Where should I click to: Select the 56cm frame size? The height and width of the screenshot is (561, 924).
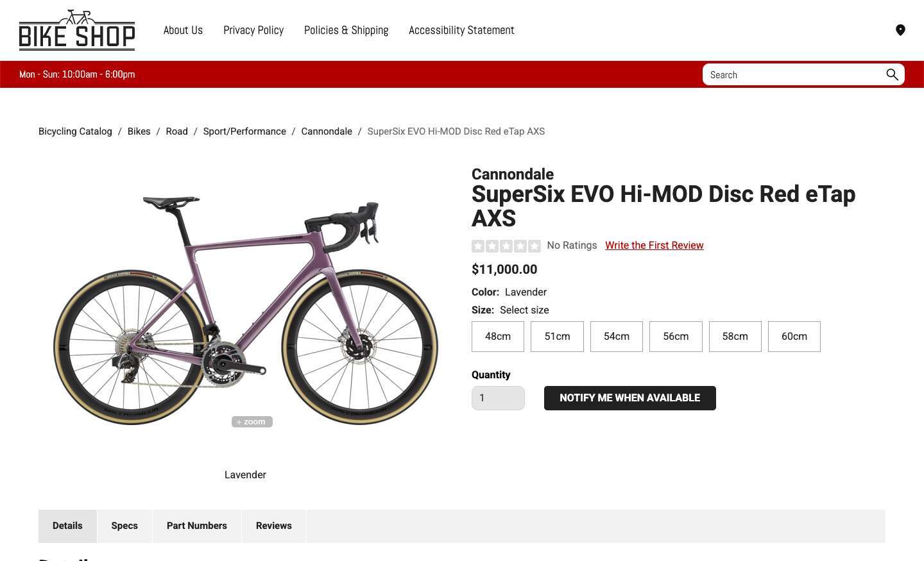[676, 337]
